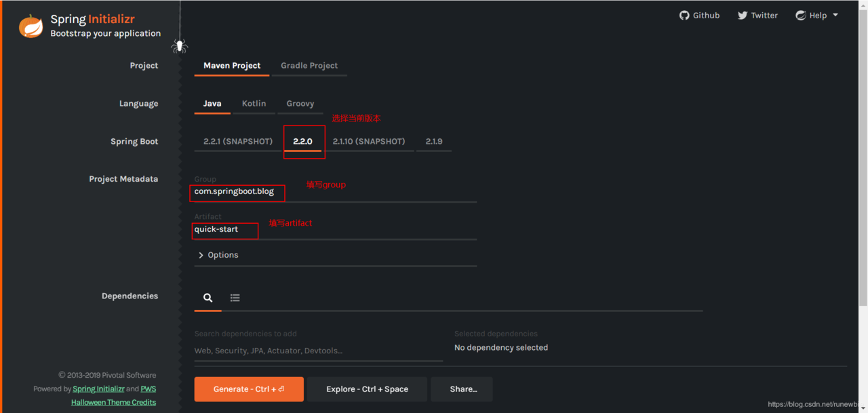The image size is (868, 413).
Task: Select Spring Boot 2.2.0 version
Action: (x=302, y=142)
